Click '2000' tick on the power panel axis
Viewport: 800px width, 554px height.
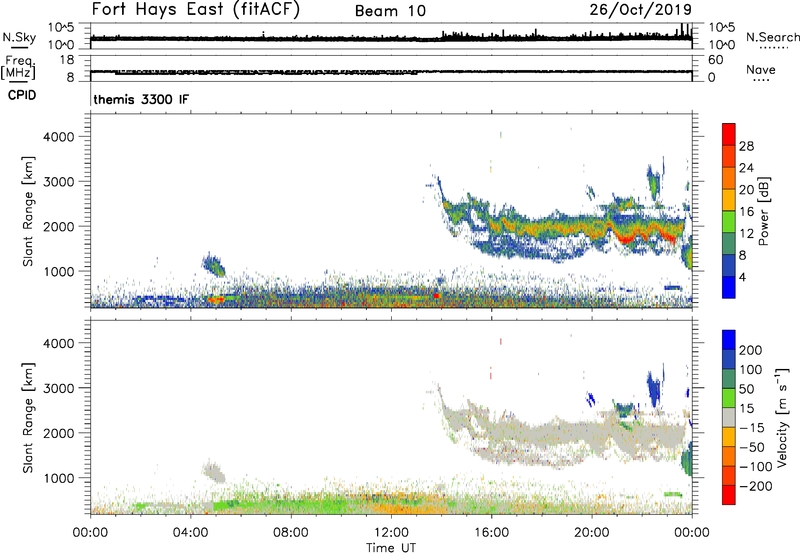[x=59, y=226]
